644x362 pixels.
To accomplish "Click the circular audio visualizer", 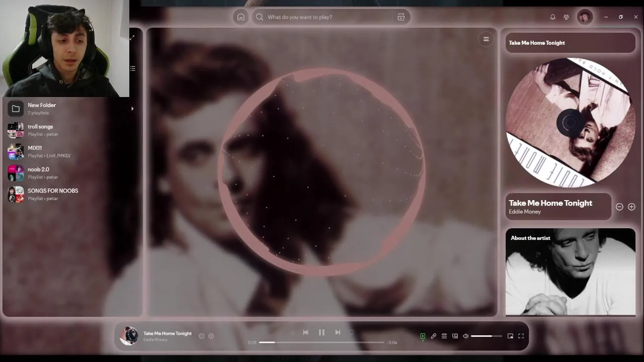I will pyautogui.click(x=322, y=172).
